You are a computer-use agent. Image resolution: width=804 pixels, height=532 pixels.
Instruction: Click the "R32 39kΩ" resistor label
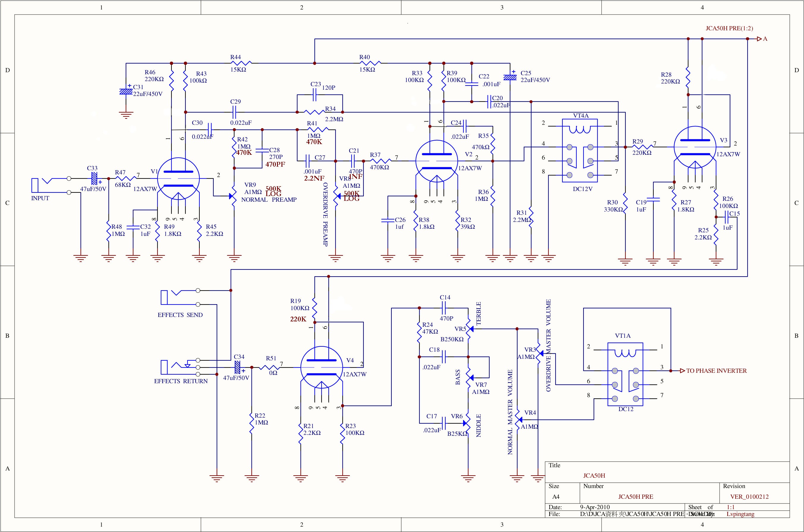click(x=468, y=223)
